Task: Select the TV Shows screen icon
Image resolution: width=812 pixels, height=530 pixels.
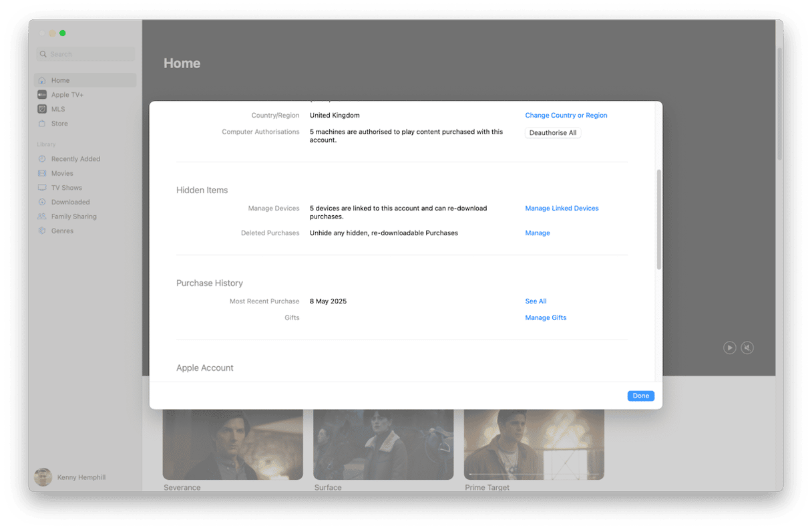Action: pos(42,188)
